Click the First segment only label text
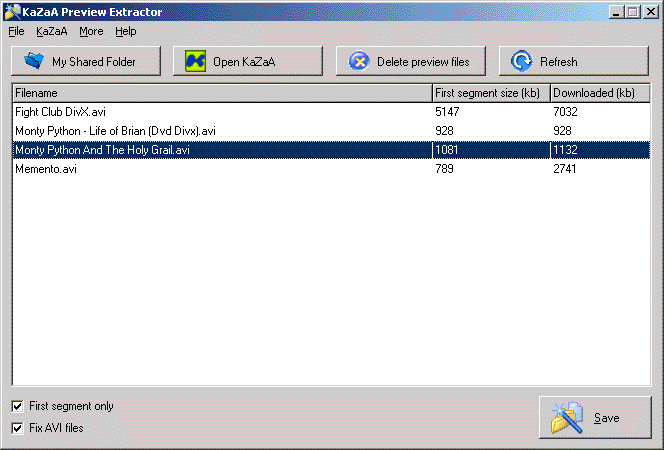 click(71, 406)
